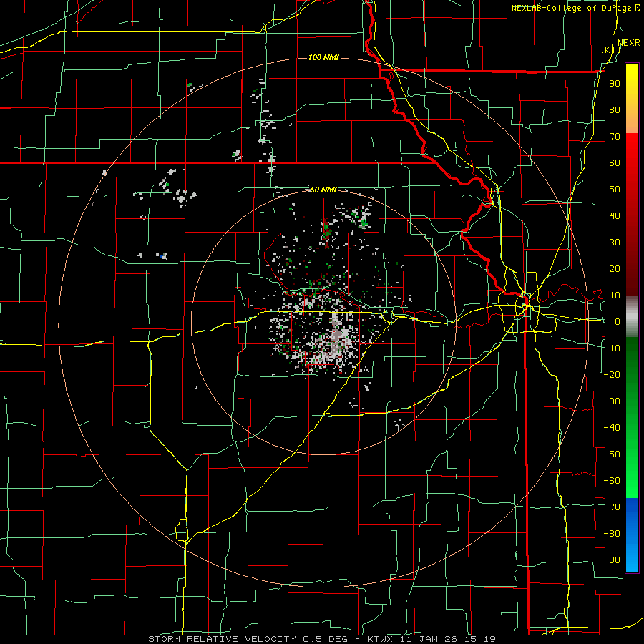Image resolution: width=644 pixels, height=644 pixels.
Task: Click the positive "40" scale label
Action: (615, 216)
